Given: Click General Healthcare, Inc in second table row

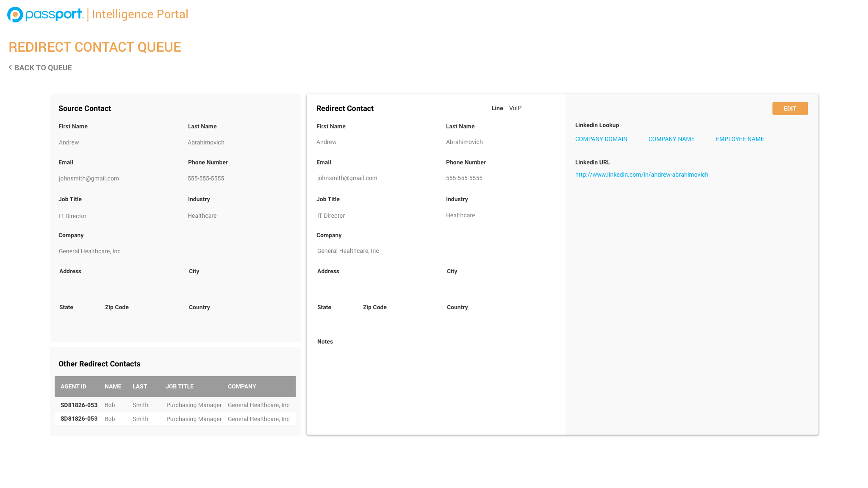Looking at the screenshot, I should point(258,419).
